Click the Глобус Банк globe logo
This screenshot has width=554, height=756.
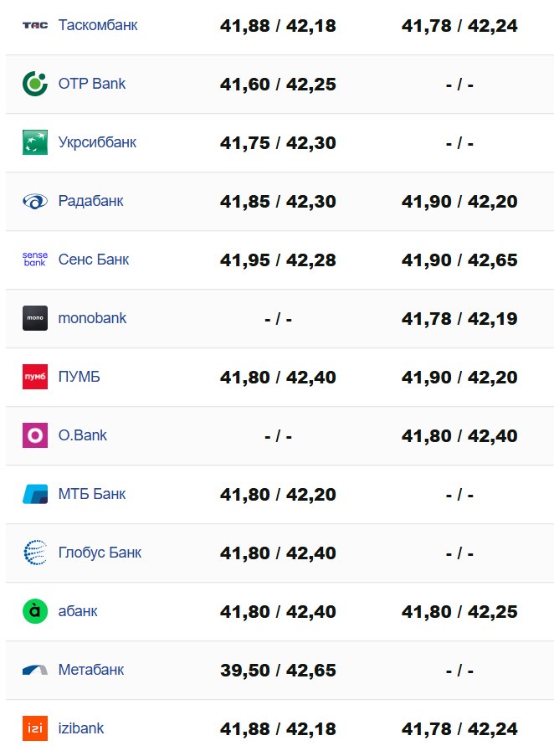click(x=35, y=553)
